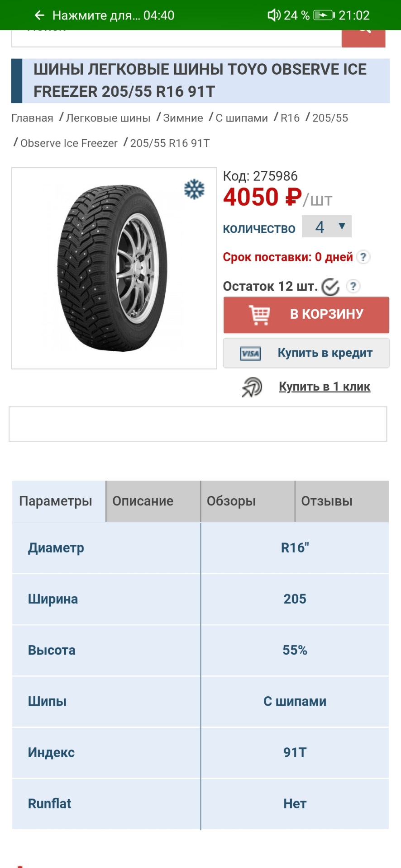
Task: Tap the green checkmark stock availability icon
Action: (330, 286)
